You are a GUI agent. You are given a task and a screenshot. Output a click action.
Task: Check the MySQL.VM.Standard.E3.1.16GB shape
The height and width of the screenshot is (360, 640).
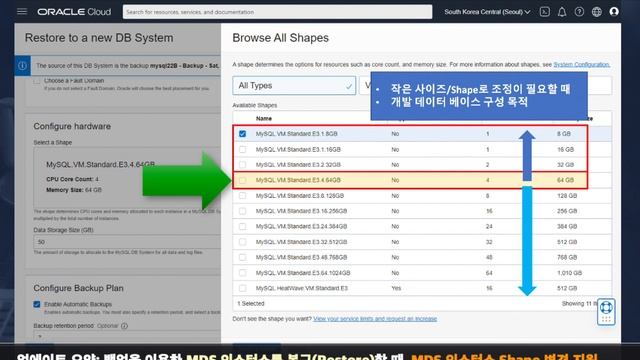tap(242, 149)
